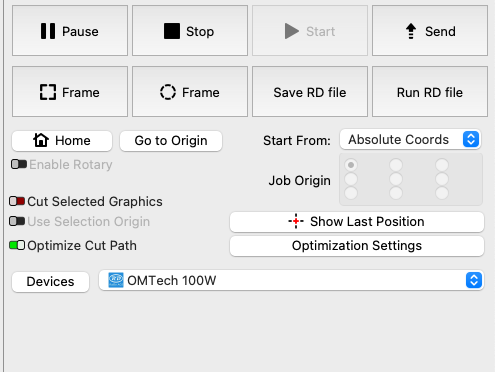Screen dimensions: 495x372
Task: Click the greyed-out Start play button
Action: (310, 31)
